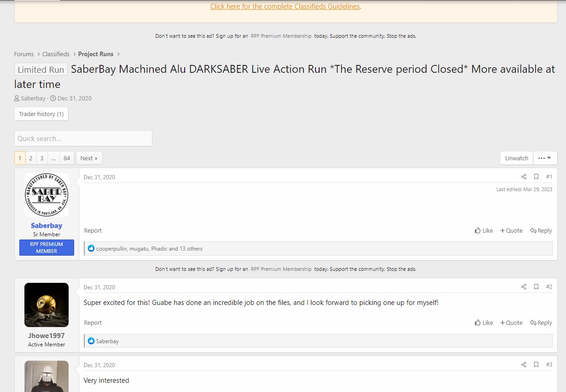Report post #1
Viewport: 566px width, 392px height.
[93, 231]
